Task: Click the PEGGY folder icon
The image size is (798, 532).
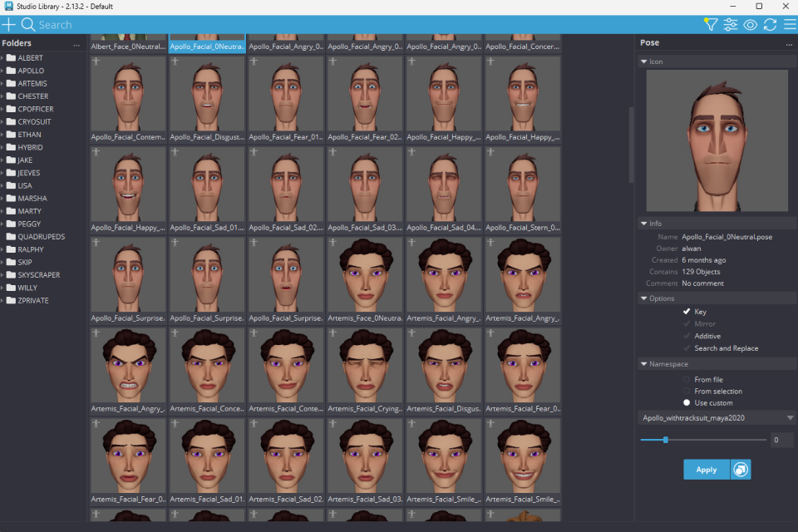Action: [x=11, y=224]
